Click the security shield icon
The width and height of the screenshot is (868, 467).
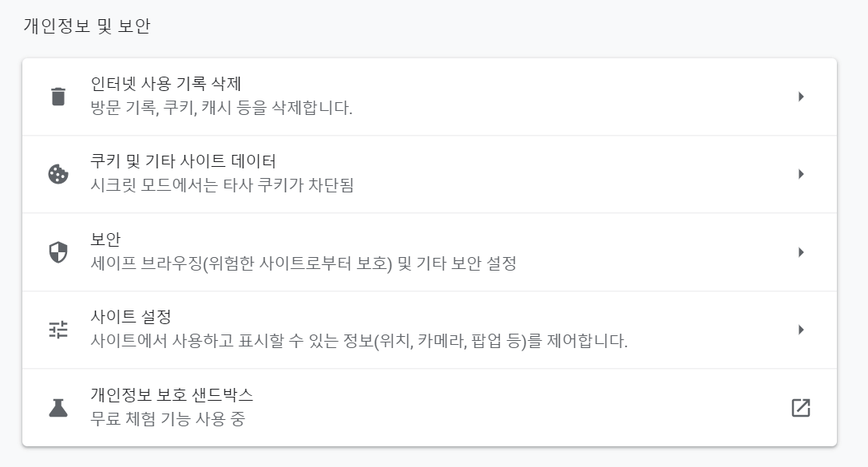tap(58, 252)
